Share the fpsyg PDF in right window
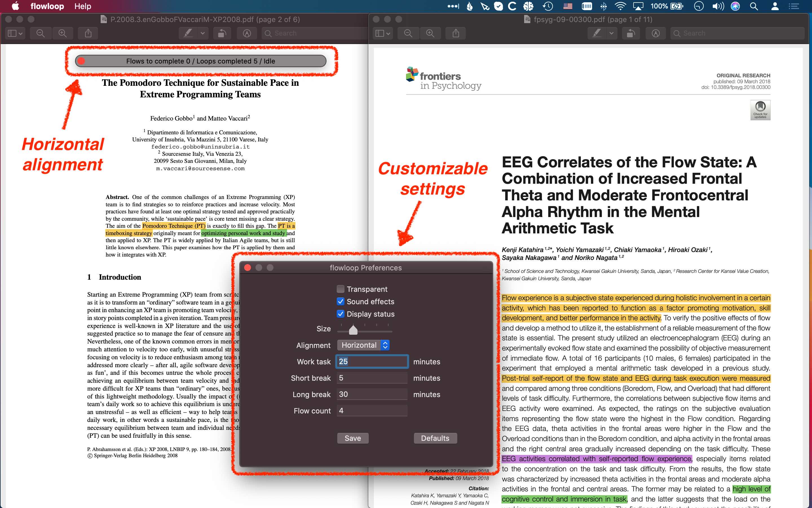The height and width of the screenshot is (508, 812). (456, 33)
